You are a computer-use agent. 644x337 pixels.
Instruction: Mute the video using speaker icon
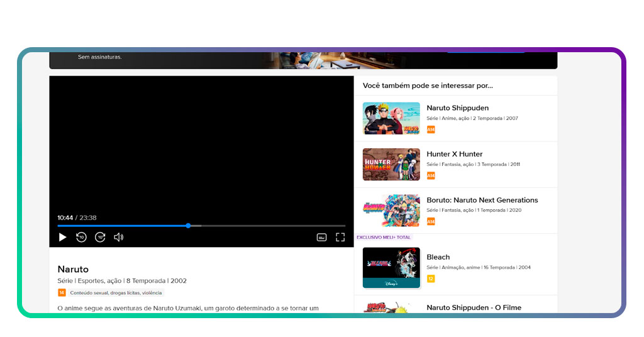[119, 237]
